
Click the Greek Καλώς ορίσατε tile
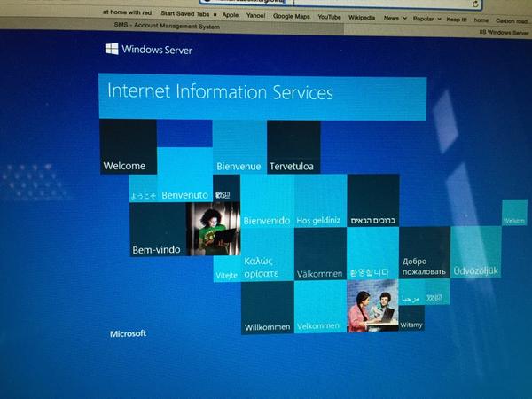[x=268, y=254]
